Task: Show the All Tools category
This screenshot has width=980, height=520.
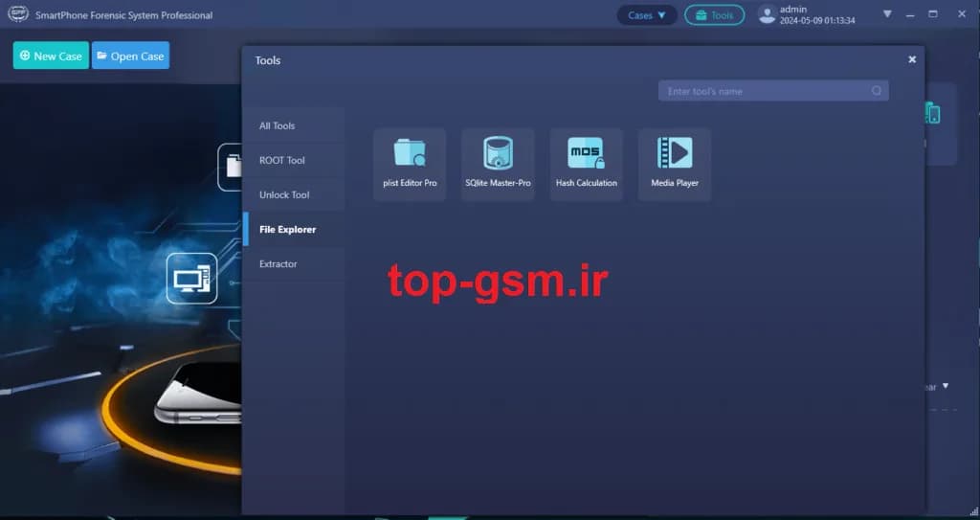Action: pos(294,125)
